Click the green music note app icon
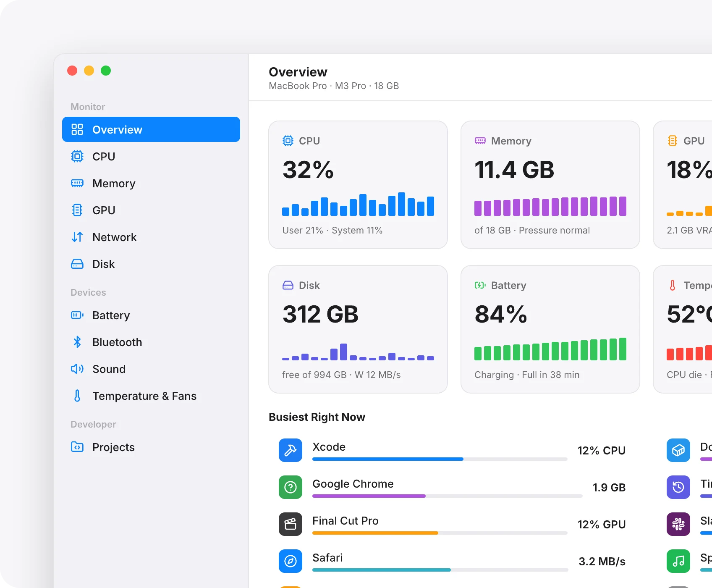This screenshot has height=588, width=712. coord(678,561)
